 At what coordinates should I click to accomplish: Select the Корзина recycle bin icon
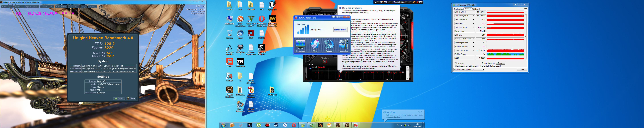pos(230,34)
